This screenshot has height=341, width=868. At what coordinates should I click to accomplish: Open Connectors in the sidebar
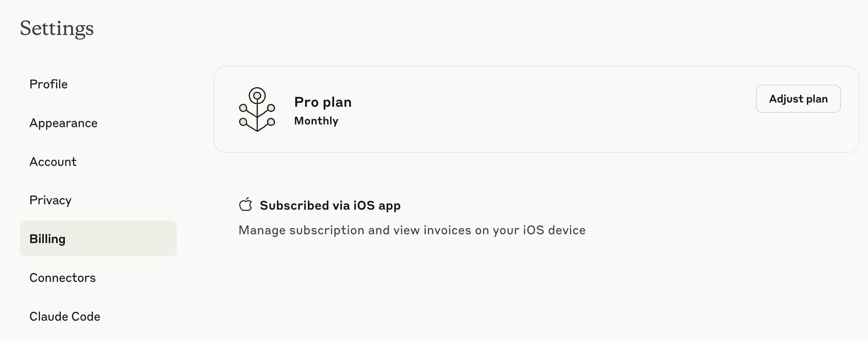point(63,277)
